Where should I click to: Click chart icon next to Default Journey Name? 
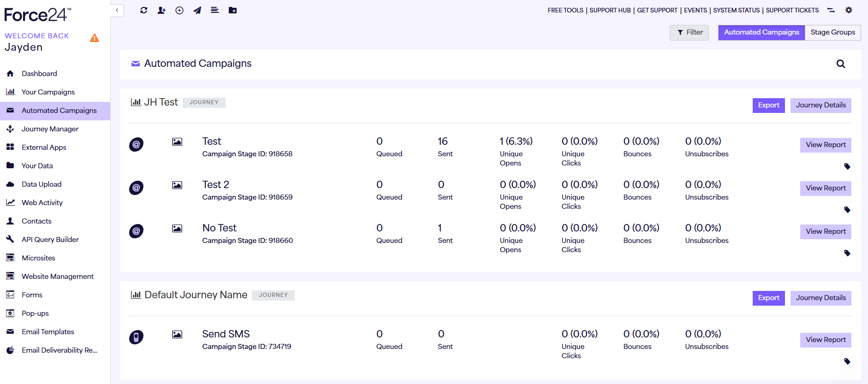pos(136,295)
